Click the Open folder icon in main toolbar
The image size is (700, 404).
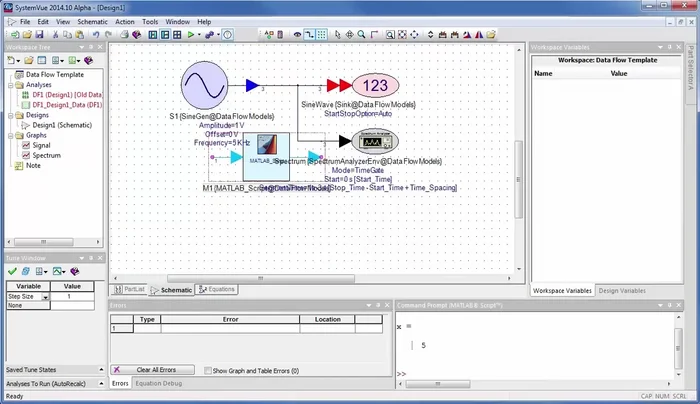pos(27,35)
